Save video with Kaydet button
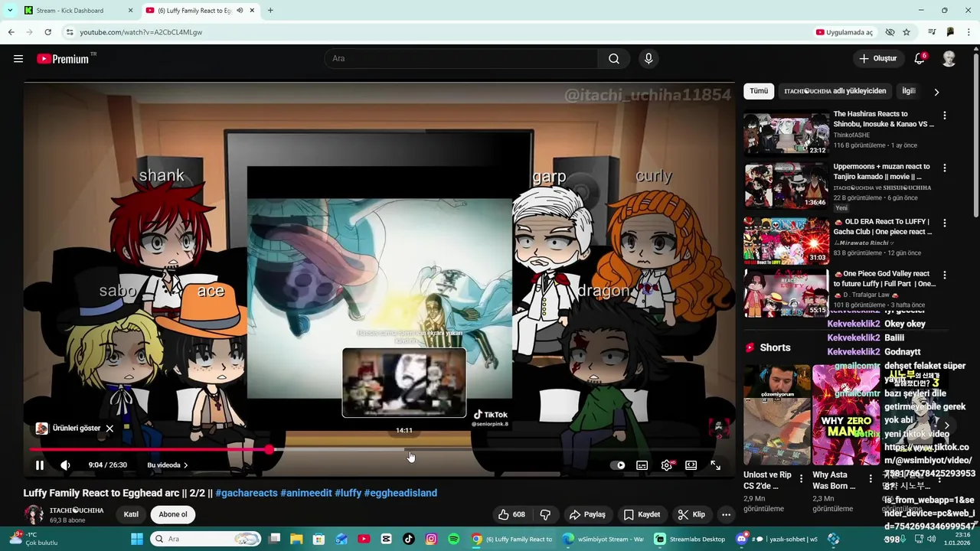 (642, 514)
